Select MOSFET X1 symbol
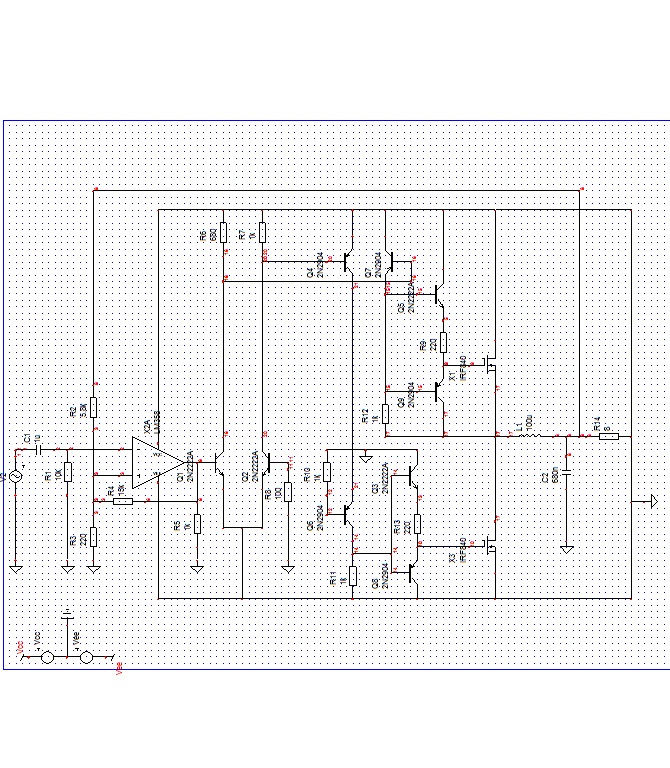 tap(490, 365)
